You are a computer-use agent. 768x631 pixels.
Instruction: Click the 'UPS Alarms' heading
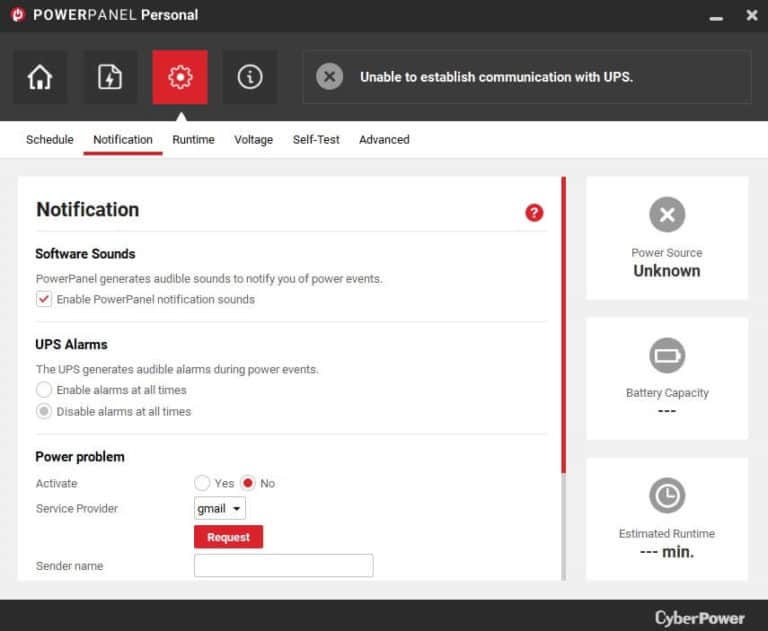point(71,344)
